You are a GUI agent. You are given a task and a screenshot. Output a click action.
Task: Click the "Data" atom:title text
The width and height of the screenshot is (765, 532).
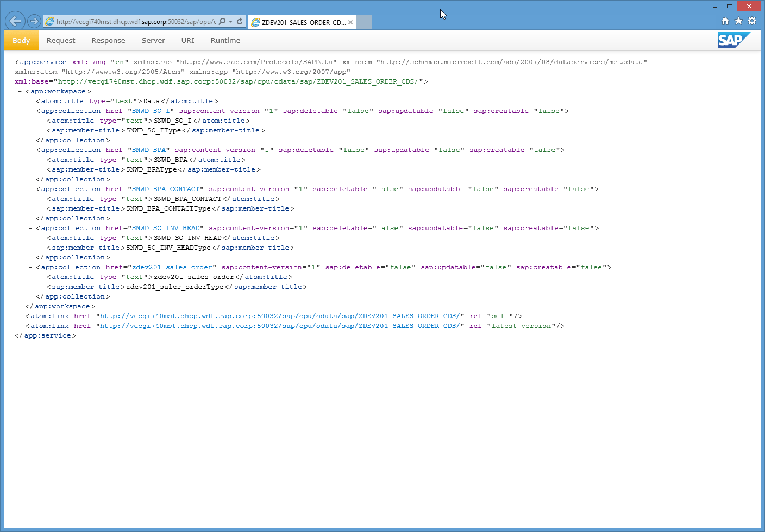click(152, 101)
